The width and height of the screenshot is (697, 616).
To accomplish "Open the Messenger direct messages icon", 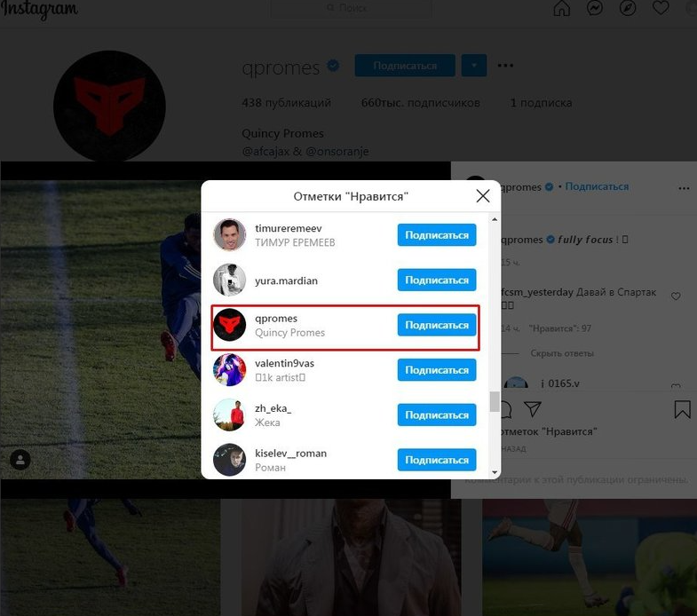I will pyautogui.click(x=594, y=8).
